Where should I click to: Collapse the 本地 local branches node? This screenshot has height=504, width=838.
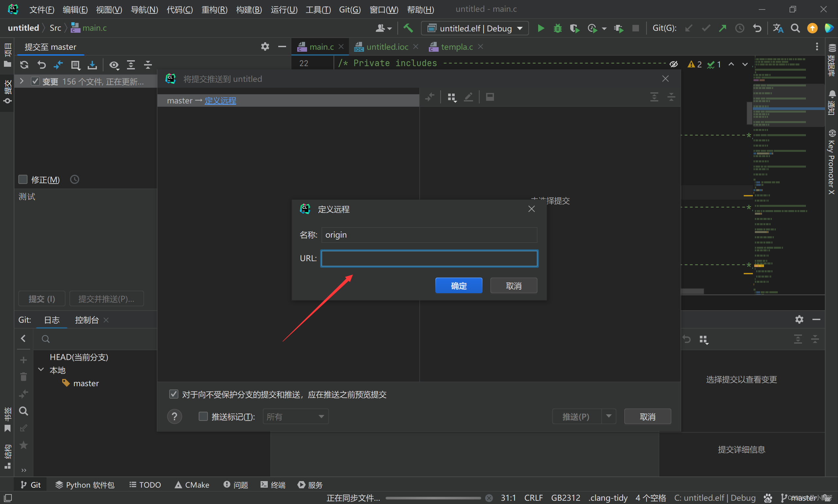click(x=41, y=369)
